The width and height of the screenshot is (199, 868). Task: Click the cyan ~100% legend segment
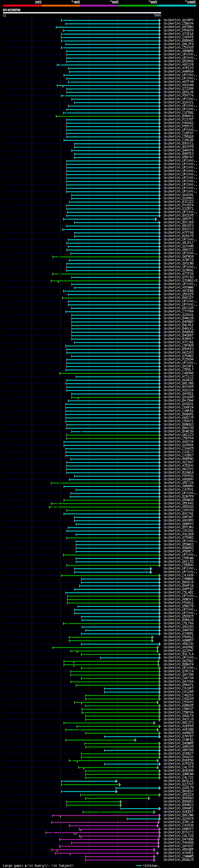177,5
